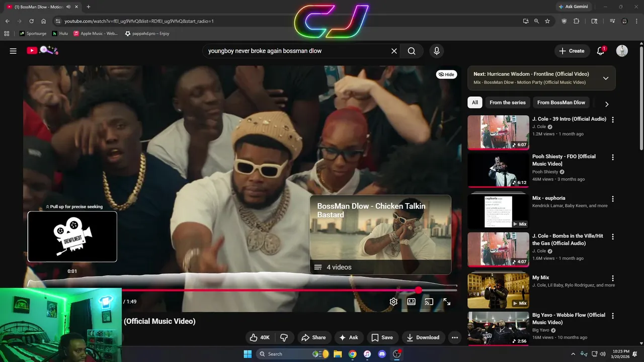The height and width of the screenshot is (362, 644).
Task: Enter full screen mode
Action: point(447,302)
